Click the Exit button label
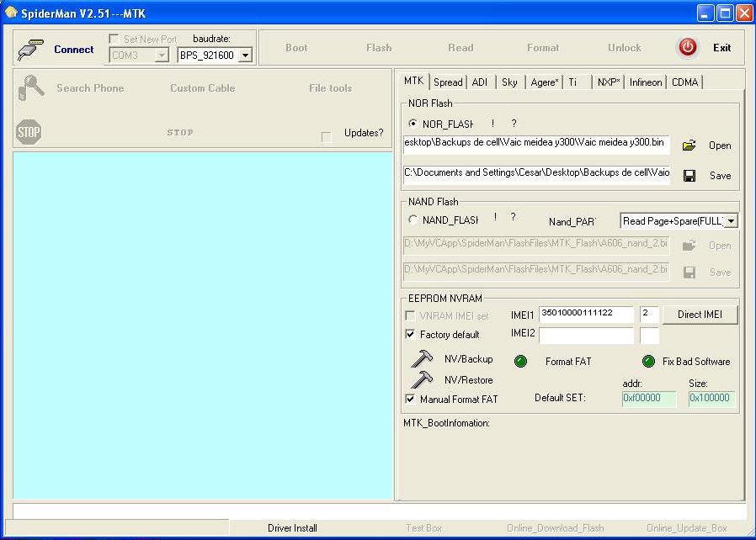 721,48
